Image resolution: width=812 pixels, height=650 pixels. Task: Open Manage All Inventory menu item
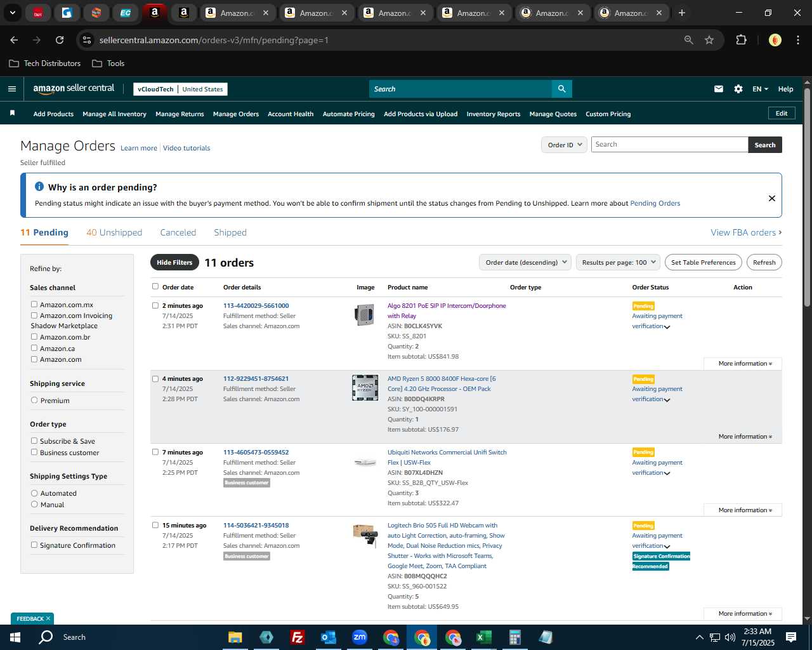(114, 114)
